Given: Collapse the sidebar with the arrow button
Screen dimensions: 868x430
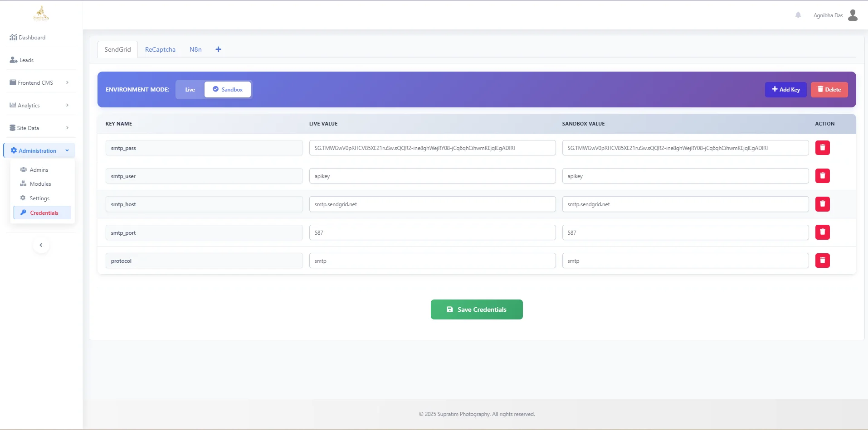Looking at the screenshot, I should coord(41,245).
